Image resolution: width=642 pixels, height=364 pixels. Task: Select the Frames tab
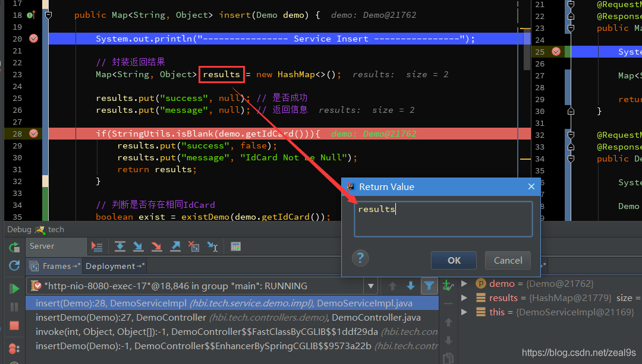pyautogui.click(x=55, y=266)
